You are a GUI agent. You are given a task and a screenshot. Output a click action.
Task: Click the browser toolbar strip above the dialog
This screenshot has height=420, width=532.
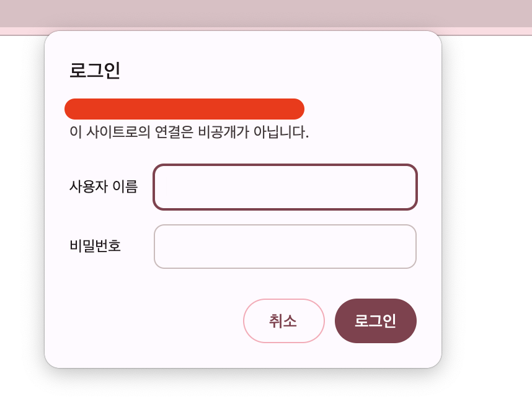coord(266,14)
